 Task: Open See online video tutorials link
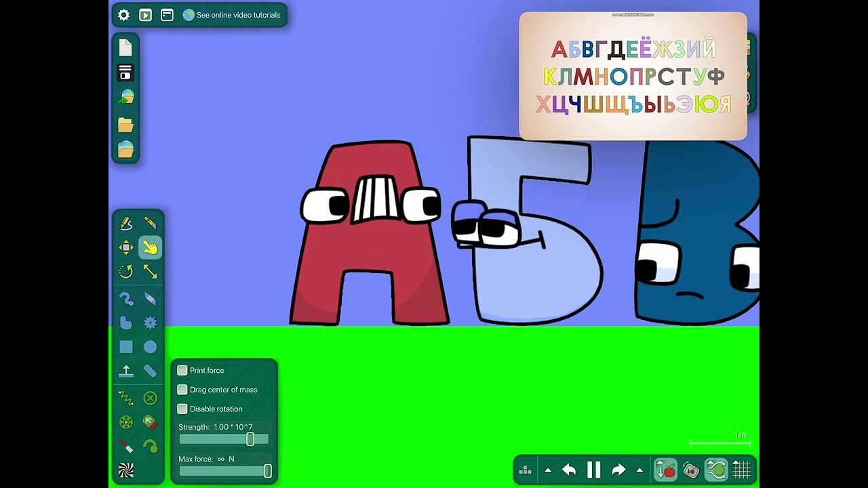point(231,15)
